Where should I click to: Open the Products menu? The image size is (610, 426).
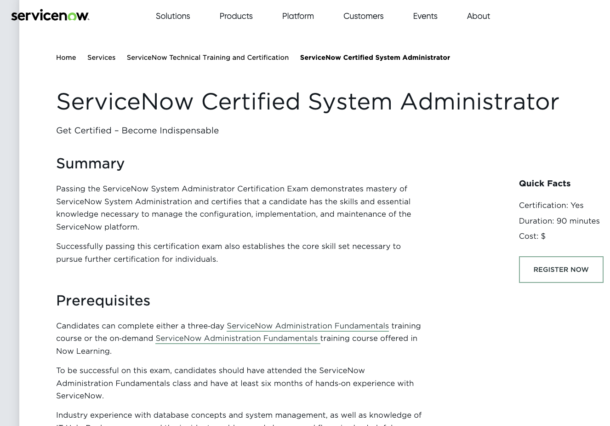tap(236, 16)
